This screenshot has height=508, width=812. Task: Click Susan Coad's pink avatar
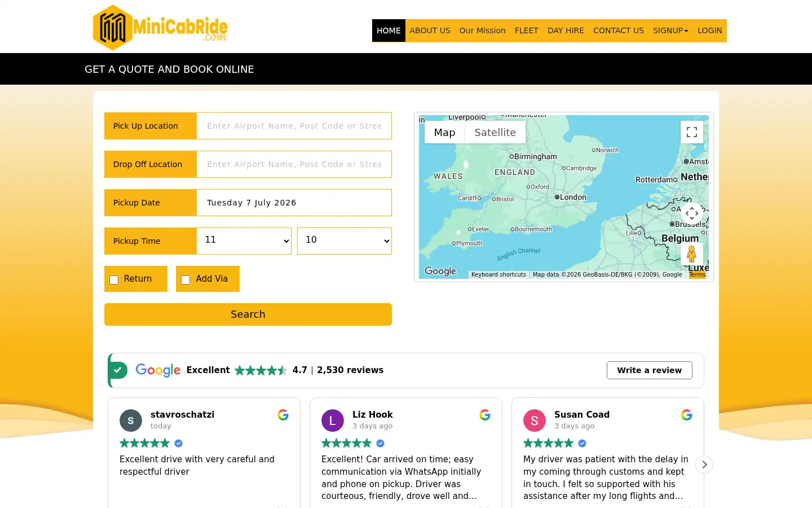[535, 421]
